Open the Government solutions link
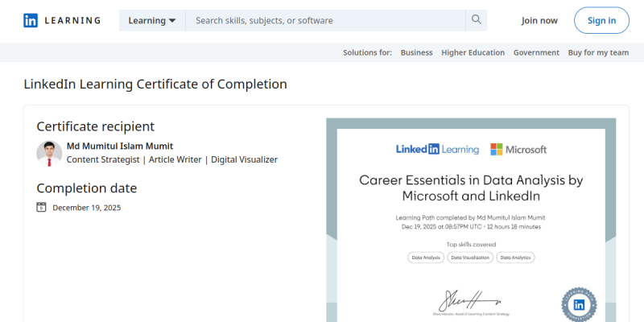The image size is (644, 322). tap(536, 52)
